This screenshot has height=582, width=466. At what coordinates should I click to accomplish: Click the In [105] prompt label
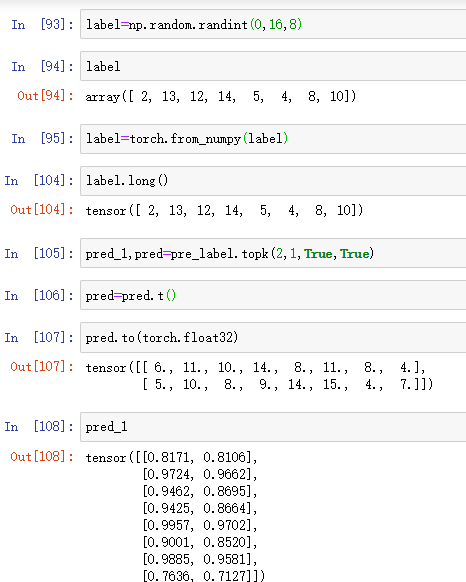click(x=39, y=254)
